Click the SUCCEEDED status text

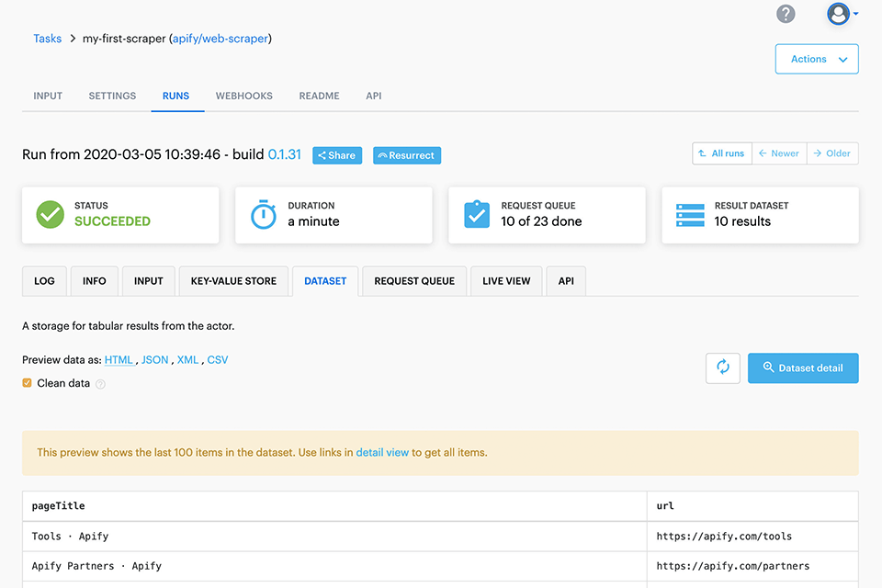click(x=112, y=221)
